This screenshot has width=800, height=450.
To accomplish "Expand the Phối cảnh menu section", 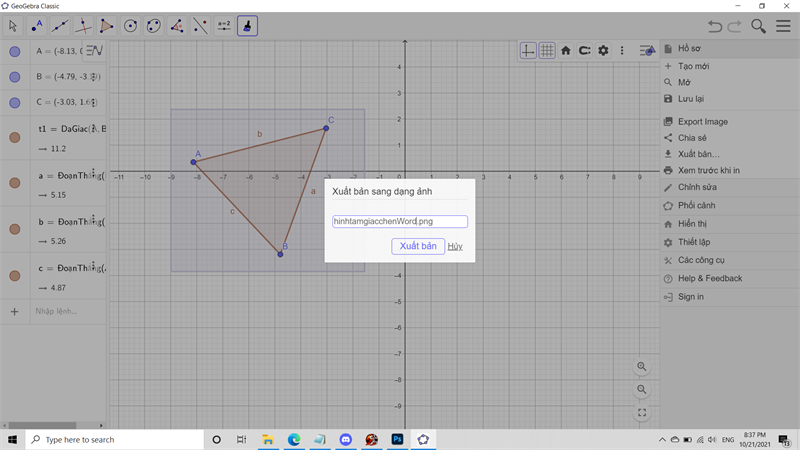I will tap(696, 205).
